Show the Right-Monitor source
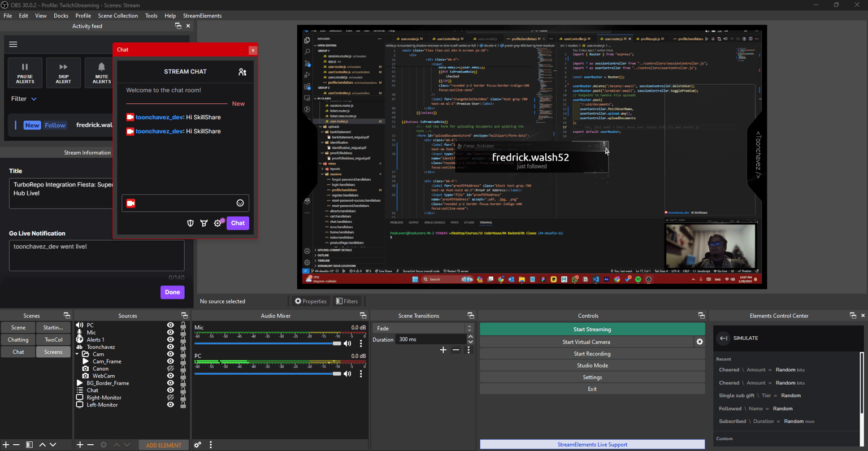 point(170,397)
